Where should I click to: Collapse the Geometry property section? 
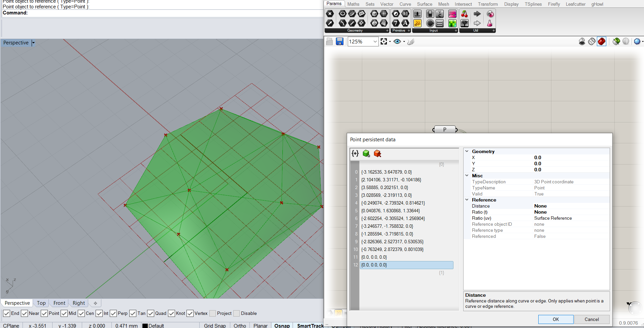pos(467,151)
